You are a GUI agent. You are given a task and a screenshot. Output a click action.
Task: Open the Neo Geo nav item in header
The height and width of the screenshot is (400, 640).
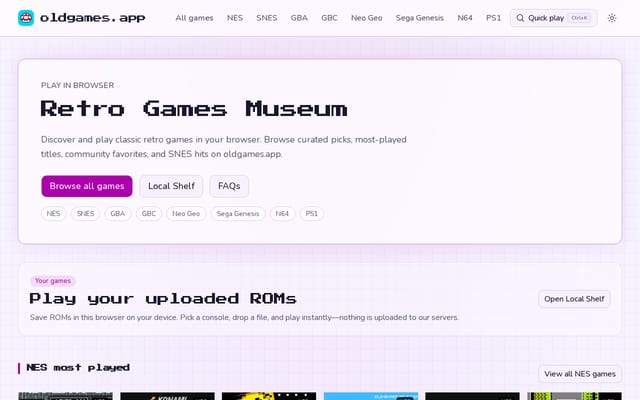[367, 18]
